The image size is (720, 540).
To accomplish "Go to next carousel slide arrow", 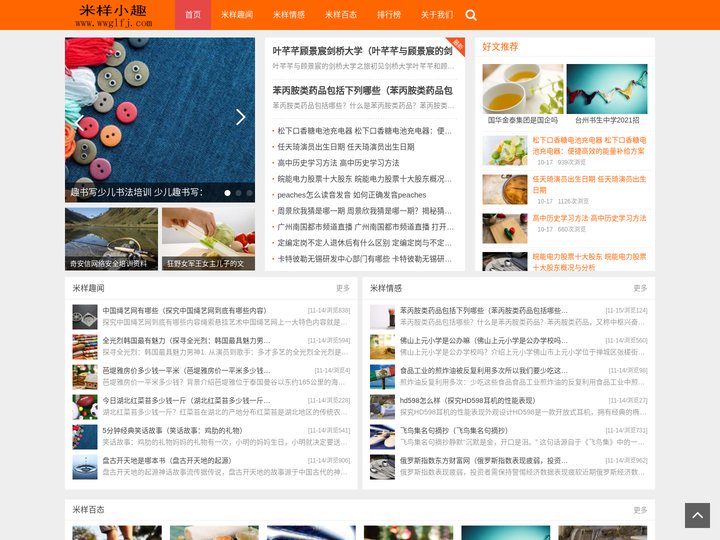I will coord(241,117).
